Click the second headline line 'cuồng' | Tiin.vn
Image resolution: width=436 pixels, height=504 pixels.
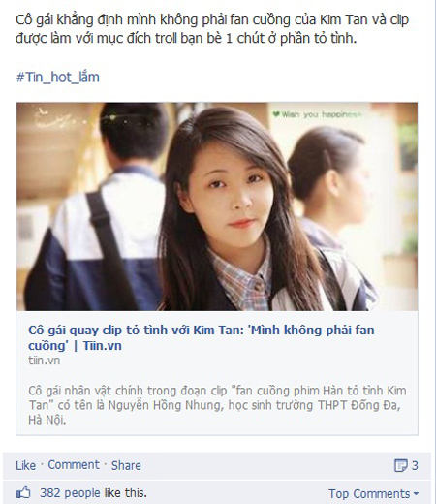pyautogui.click(x=75, y=346)
